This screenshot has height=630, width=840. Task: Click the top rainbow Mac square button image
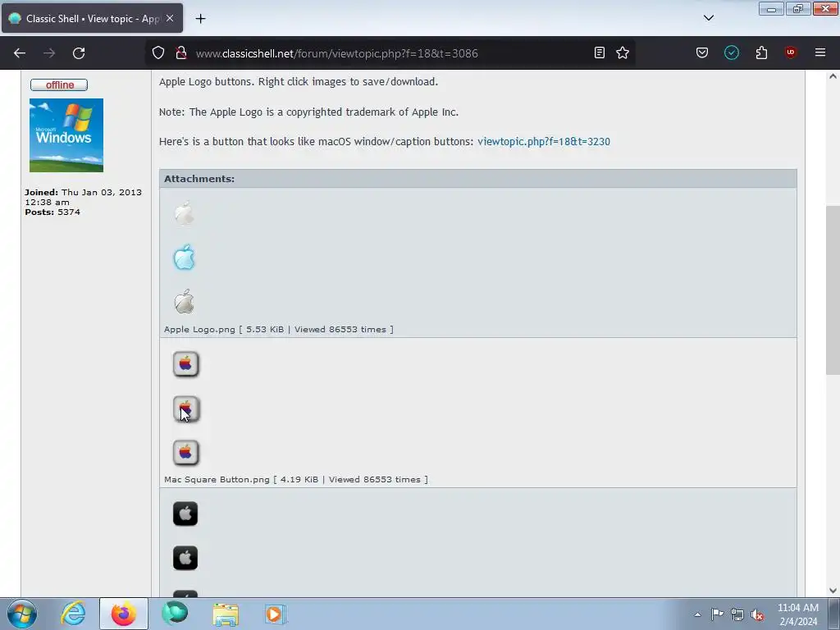pyautogui.click(x=186, y=364)
